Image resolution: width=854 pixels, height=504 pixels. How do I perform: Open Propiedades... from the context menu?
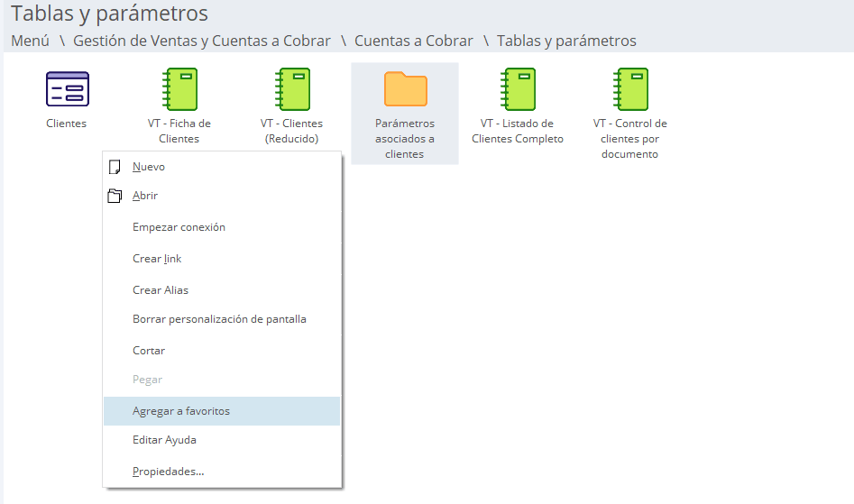(x=168, y=472)
